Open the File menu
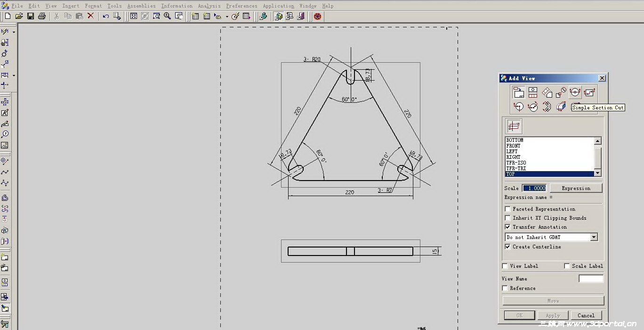This screenshot has height=330, width=644. [17, 6]
